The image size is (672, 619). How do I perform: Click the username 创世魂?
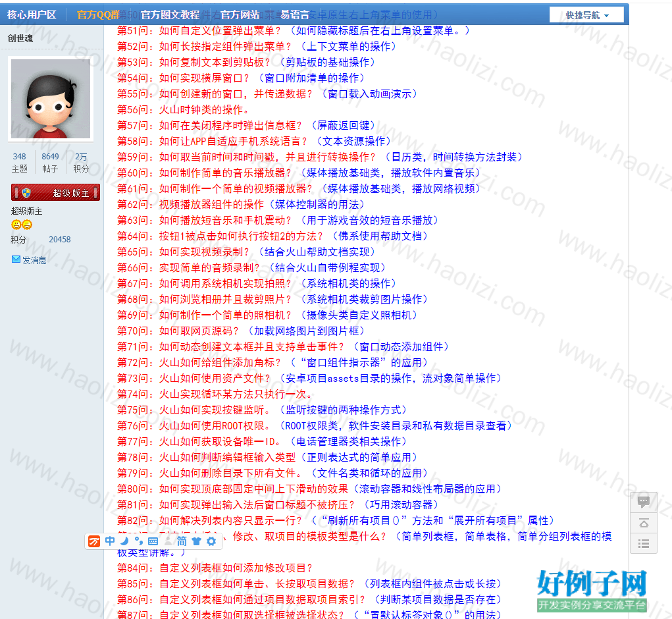pos(20,38)
